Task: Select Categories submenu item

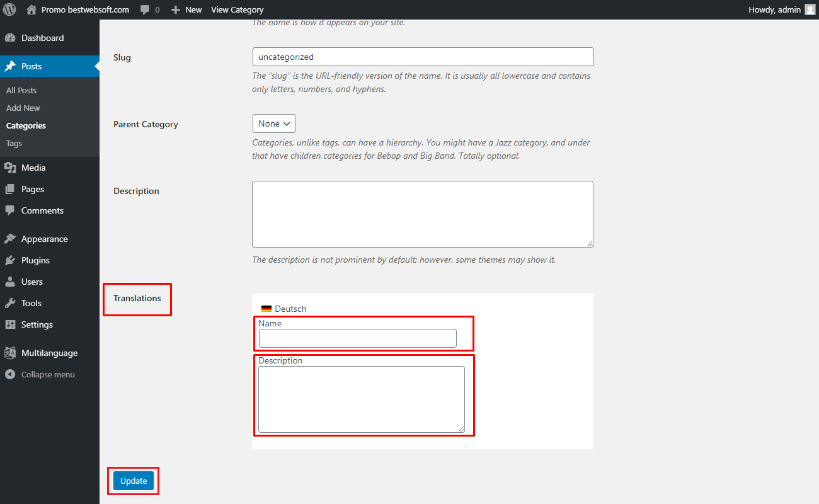Action: pos(26,125)
